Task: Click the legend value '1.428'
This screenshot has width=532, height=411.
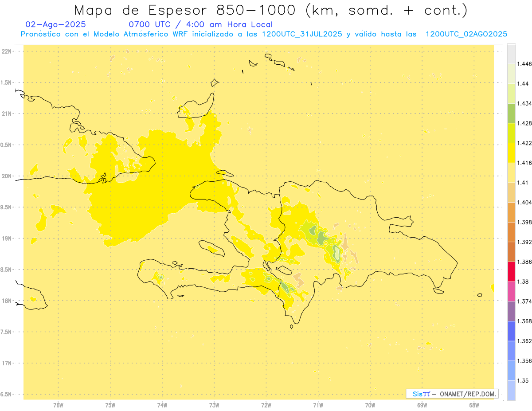Action: click(x=525, y=123)
